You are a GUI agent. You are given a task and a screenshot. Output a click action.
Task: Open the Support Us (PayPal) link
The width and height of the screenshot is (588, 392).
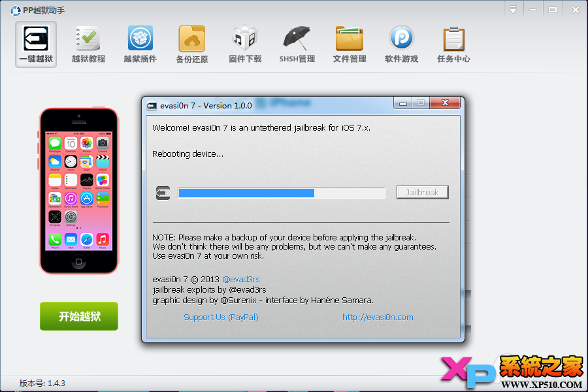pyautogui.click(x=221, y=318)
